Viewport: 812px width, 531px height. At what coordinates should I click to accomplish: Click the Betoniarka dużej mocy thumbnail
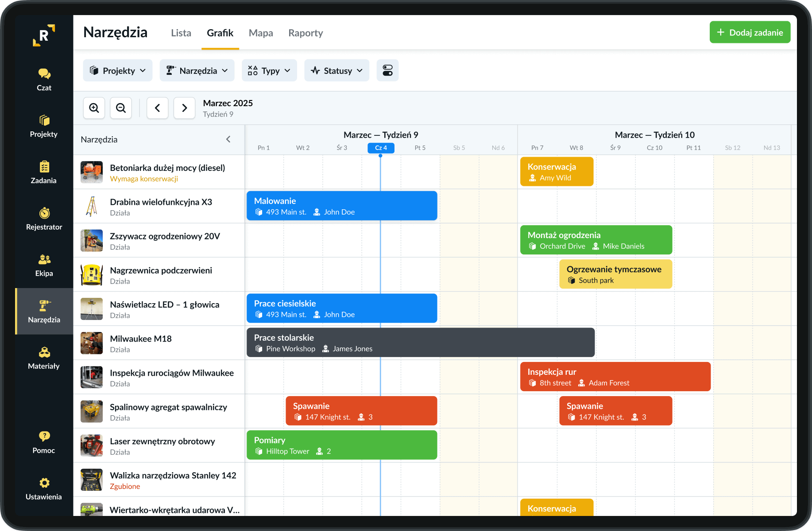92,172
